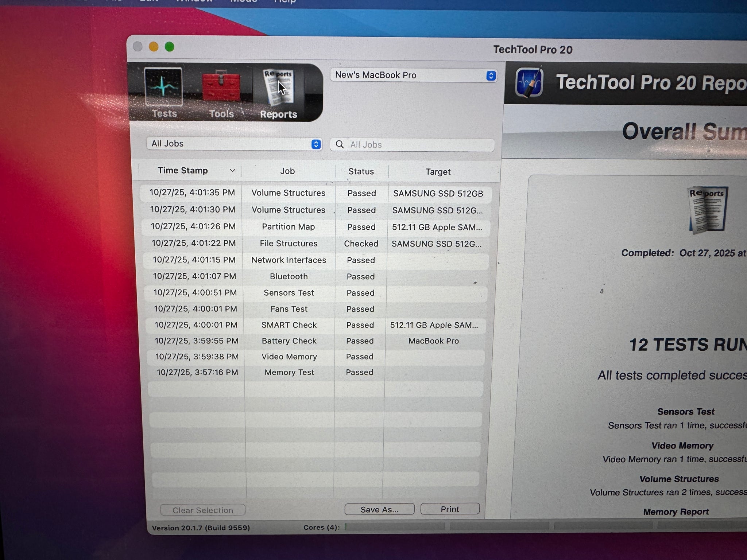Screen dimensions: 747x560
Task: Click the TechTool Pro app logo icon
Action: pyautogui.click(x=529, y=82)
